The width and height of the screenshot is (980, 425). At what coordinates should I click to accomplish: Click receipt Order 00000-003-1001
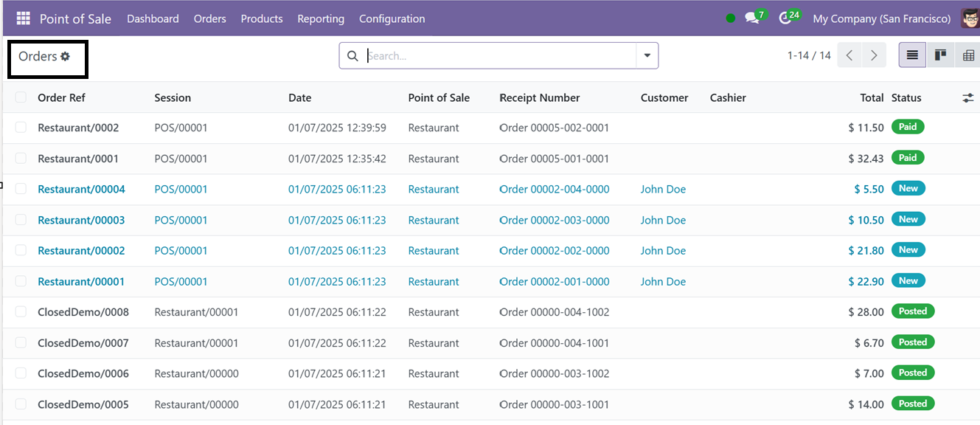tap(555, 404)
